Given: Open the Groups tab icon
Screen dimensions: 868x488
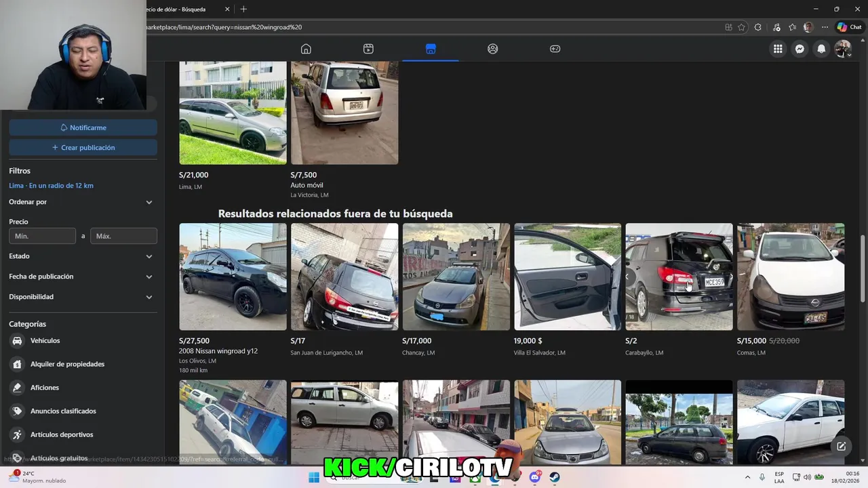Looking at the screenshot, I should [x=493, y=49].
